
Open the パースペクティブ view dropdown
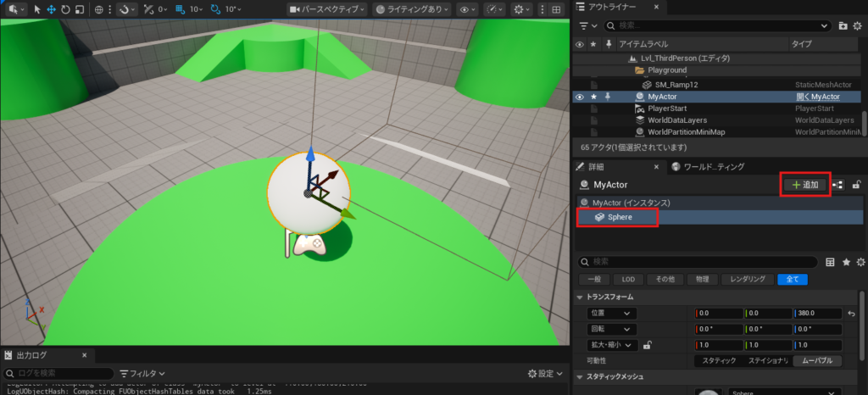pos(327,9)
